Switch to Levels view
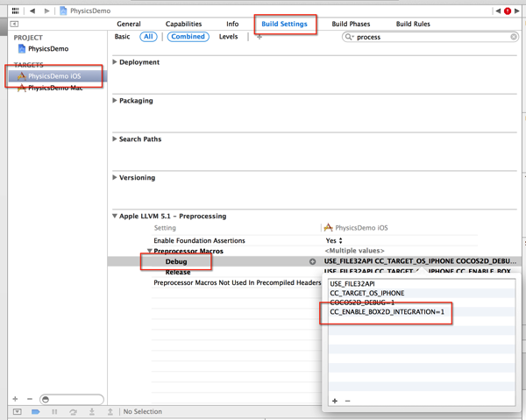Viewport: 526px width, 420px height. (x=228, y=37)
